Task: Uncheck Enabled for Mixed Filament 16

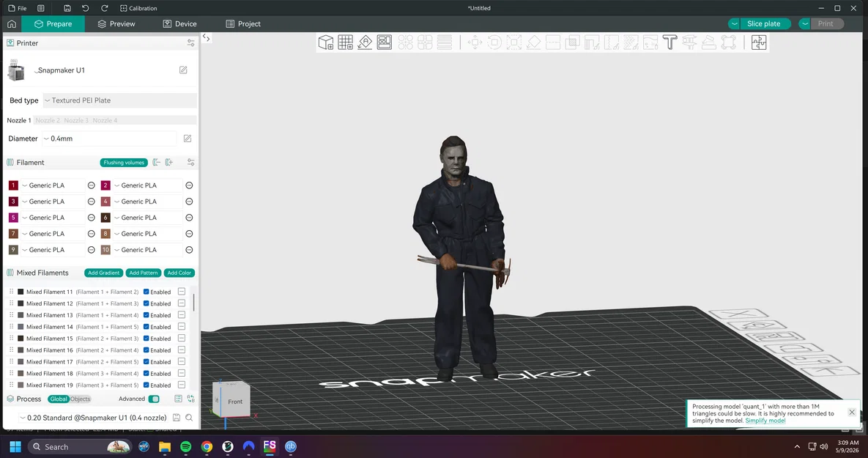Action: pyautogui.click(x=146, y=350)
